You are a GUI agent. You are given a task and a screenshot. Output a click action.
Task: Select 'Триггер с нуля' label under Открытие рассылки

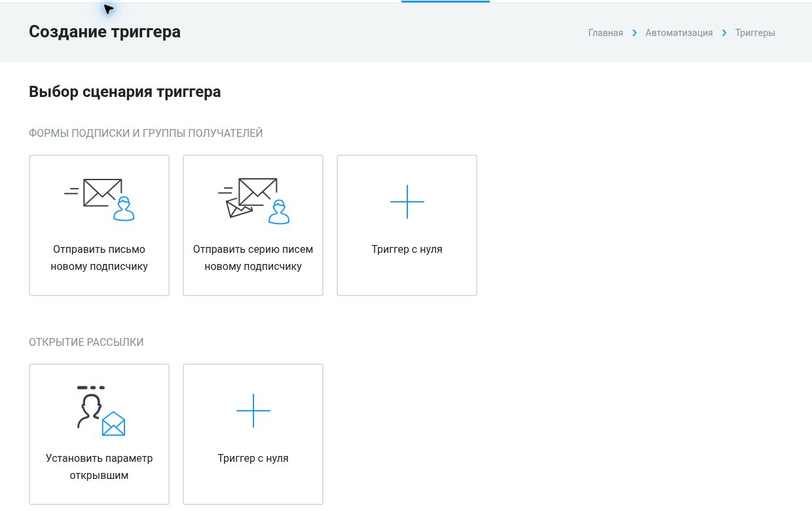click(x=253, y=459)
